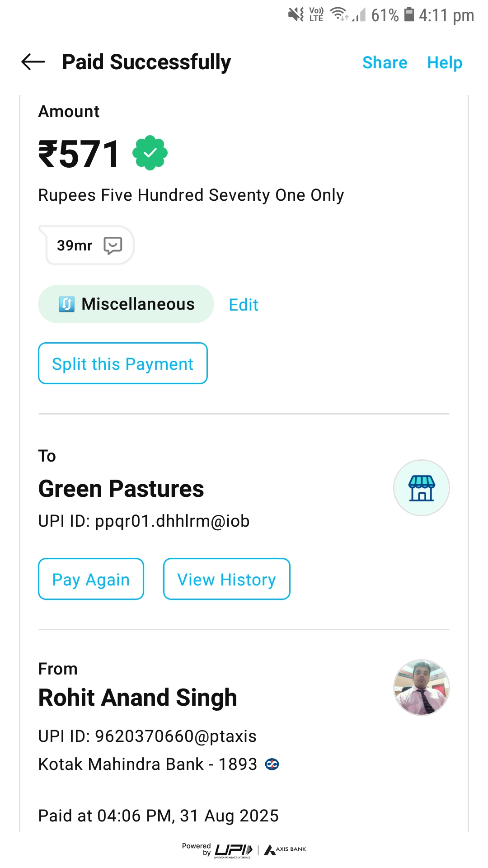
Task: Tap the Kotak Mahindra Bank logo icon
Action: tap(272, 764)
